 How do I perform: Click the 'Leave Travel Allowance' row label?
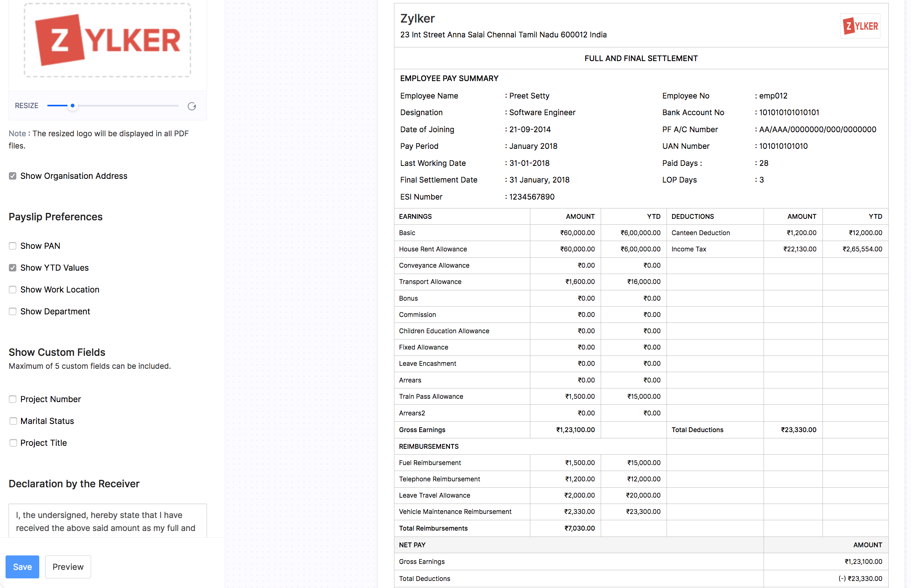tap(434, 495)
